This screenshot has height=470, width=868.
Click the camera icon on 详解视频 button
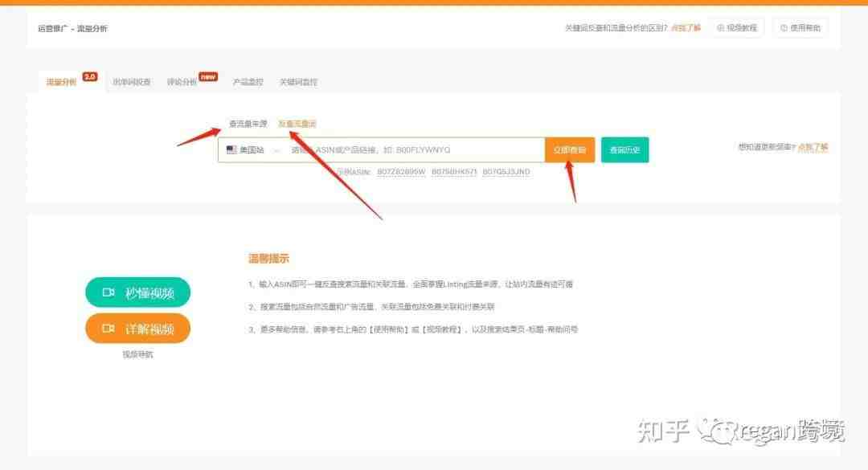108,329
